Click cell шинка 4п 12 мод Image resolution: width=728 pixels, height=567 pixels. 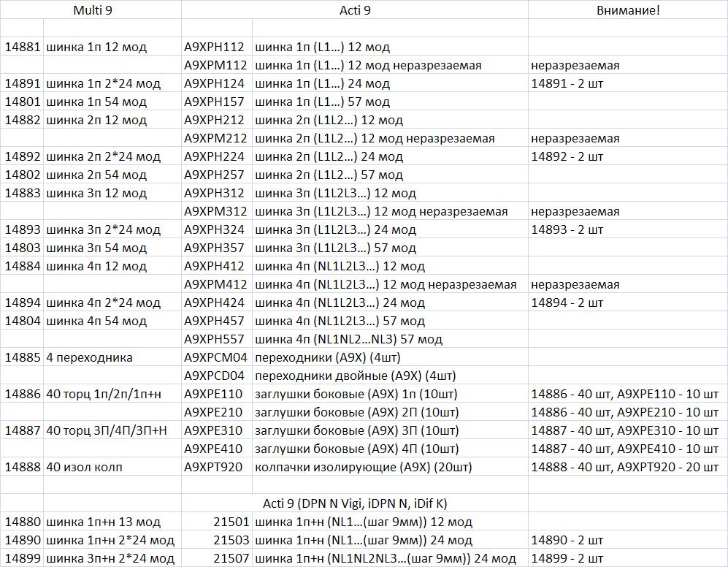click(112, 266)
